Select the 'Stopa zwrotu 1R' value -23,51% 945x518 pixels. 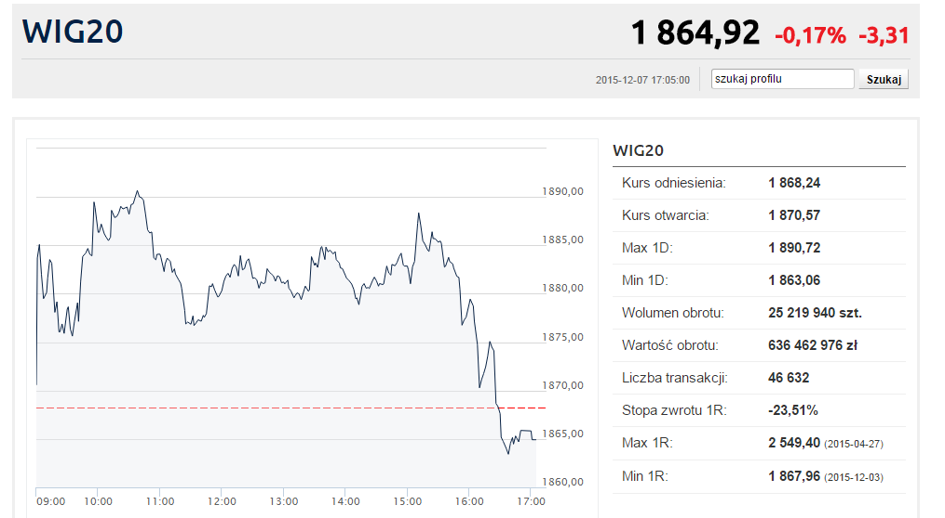tap(793, 410)
